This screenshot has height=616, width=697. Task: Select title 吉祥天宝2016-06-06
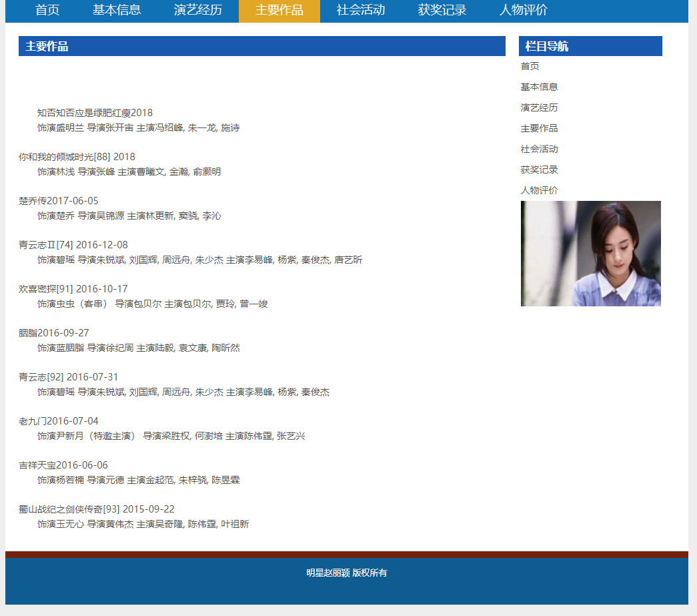63,465
